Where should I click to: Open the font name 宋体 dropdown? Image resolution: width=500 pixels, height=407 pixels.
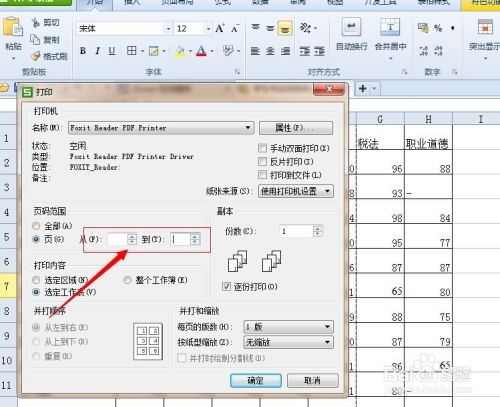click(x=168, y=29)
